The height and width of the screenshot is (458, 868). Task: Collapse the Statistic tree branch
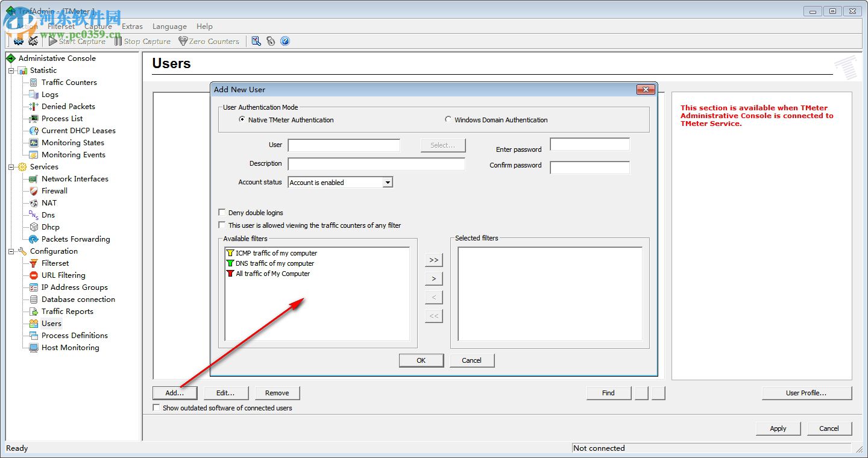tap(11, 71)
